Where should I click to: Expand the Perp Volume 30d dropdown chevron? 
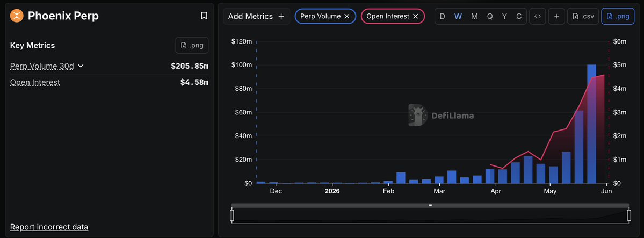pyautogui.click(x=81, y=66)
